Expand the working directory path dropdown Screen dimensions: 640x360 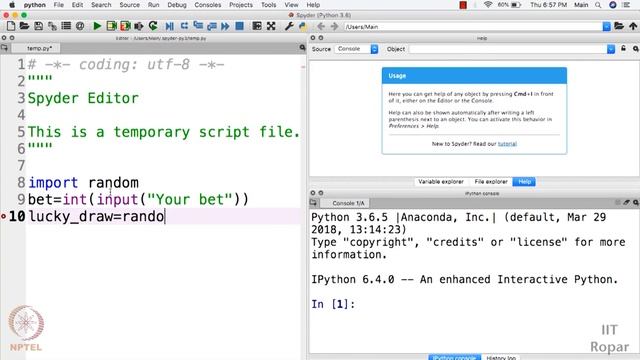[x=607, y=27]
